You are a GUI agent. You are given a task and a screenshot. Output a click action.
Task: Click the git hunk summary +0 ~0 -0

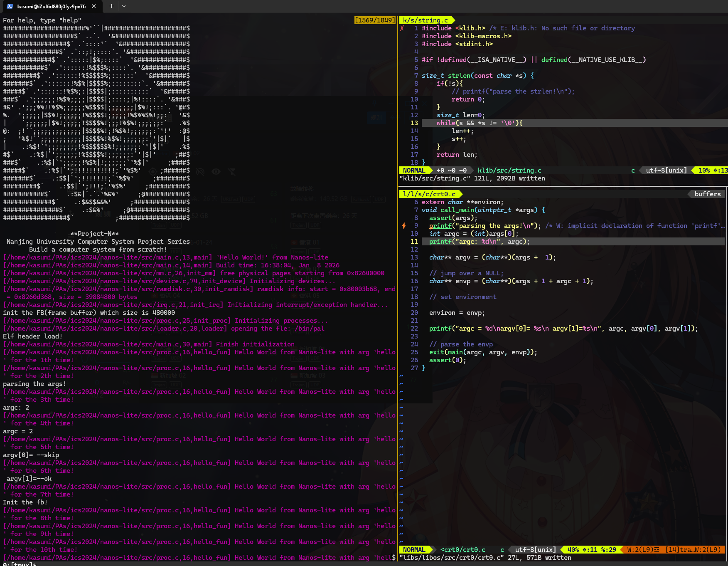(x=451, y=171)
